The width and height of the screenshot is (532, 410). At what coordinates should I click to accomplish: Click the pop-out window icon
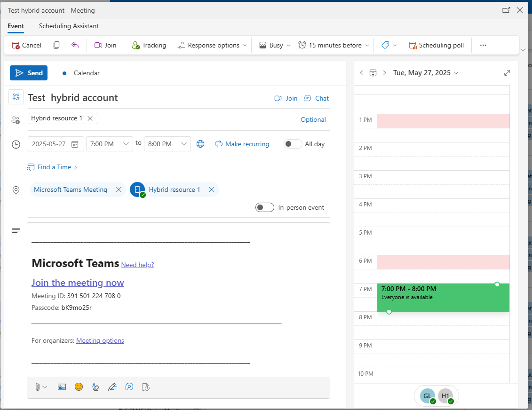506,10
